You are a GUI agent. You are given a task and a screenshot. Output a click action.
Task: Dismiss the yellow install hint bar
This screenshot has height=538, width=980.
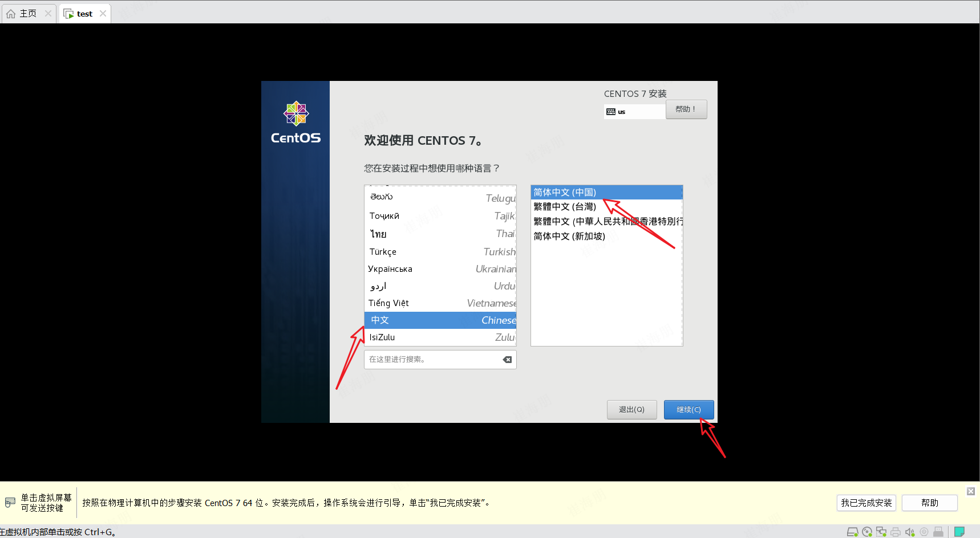point(970,491)
